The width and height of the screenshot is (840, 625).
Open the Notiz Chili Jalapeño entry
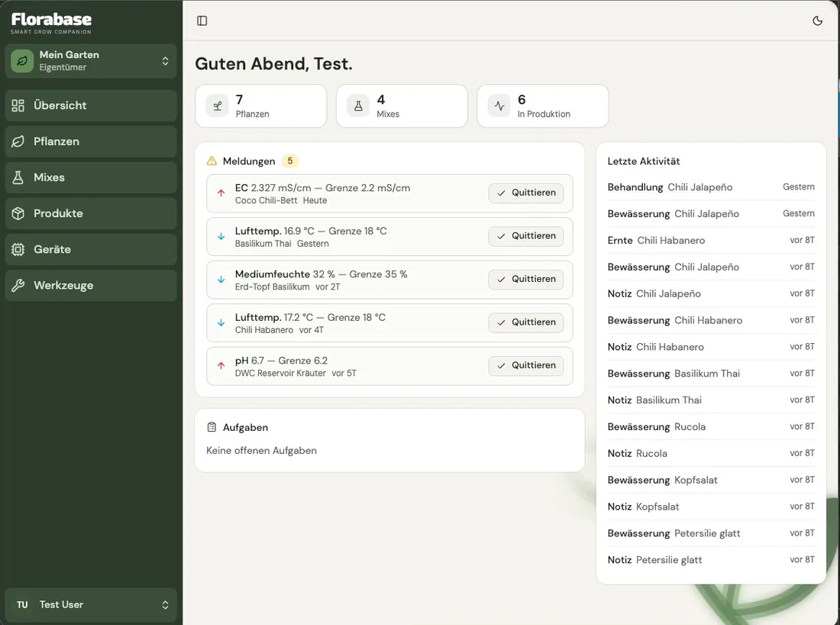tap(711, 293)
